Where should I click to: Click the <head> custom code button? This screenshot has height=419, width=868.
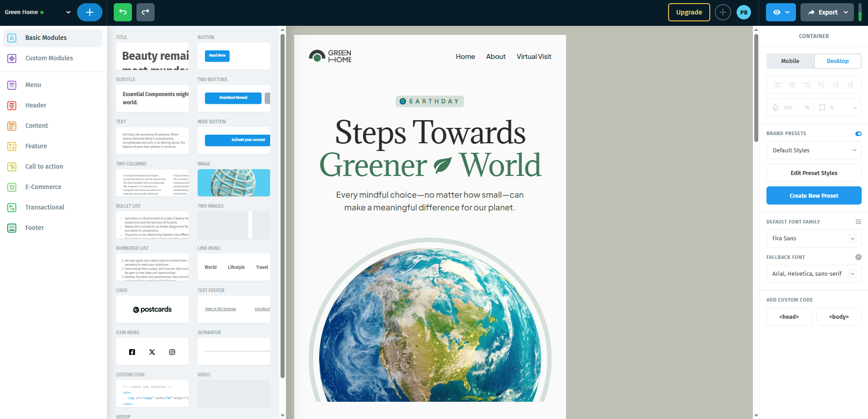[x=789, y=317]
